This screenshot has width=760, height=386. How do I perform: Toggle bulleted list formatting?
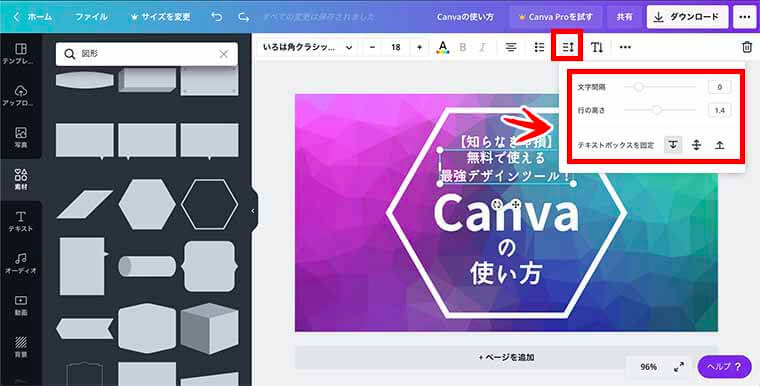point(539,47)
